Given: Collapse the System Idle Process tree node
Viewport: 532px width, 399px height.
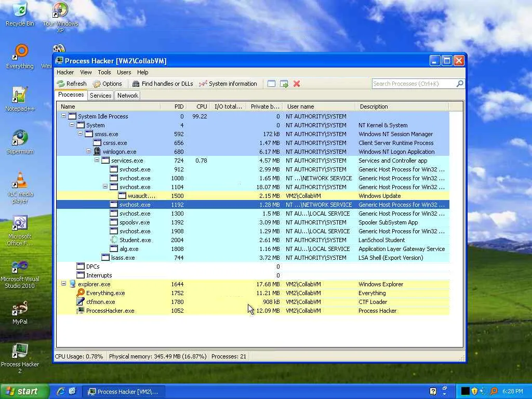Looking at the screenshot, I should [63, 116].
